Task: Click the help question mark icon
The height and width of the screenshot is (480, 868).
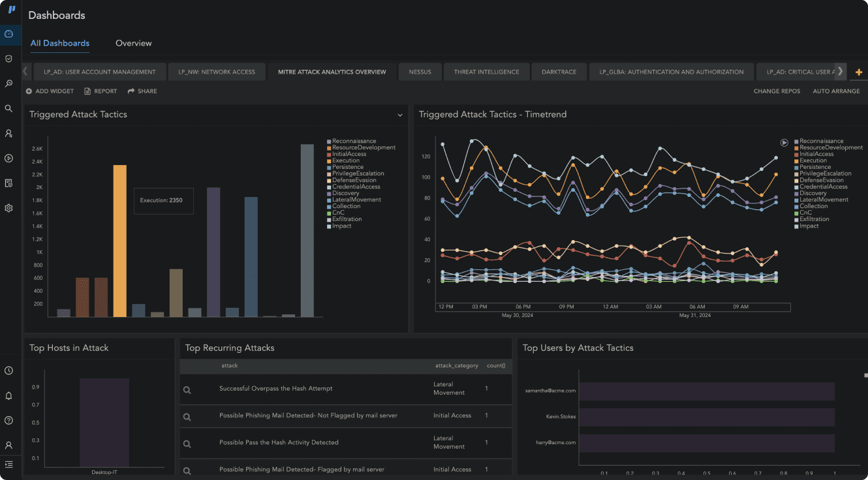Action: pos(9,421)
